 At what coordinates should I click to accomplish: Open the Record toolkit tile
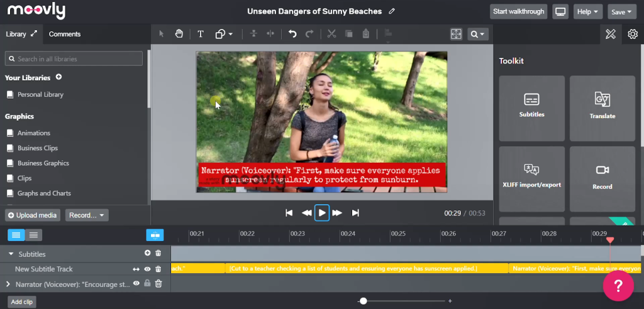tap(602, 178)
